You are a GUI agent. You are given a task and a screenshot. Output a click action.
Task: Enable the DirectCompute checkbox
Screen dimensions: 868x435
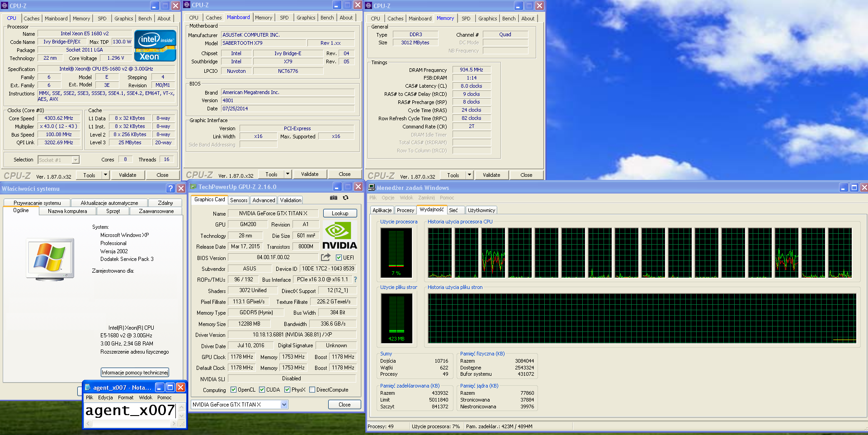click(x=312, y=390)
